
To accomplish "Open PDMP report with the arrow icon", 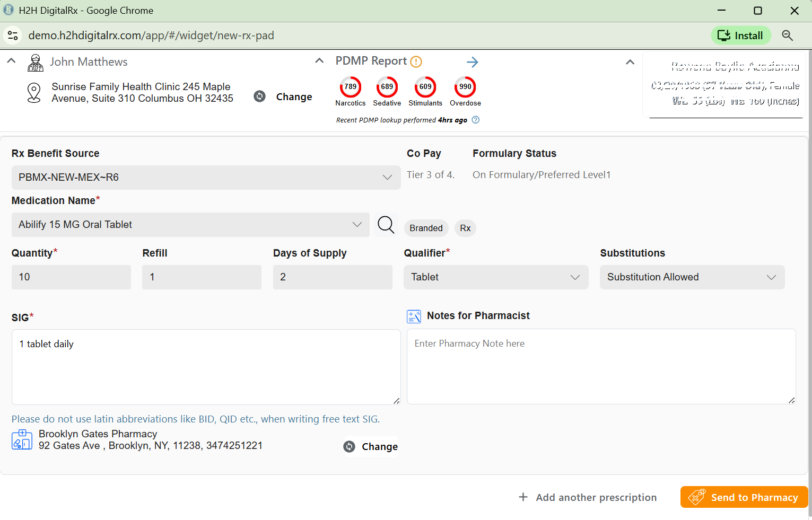I will coord(472,62).
